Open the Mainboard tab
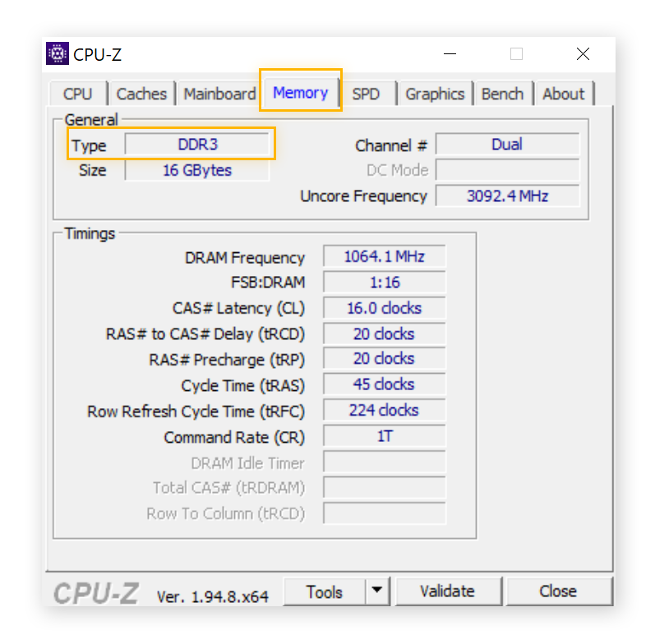Image resolution: width=655 pixels, height=644 pixels. point(219,94)
